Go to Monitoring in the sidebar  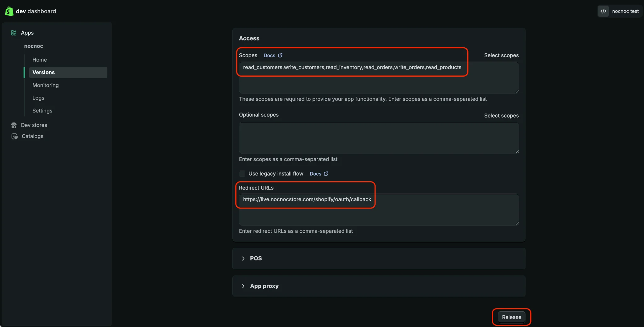pyautogui.click(x=46, y=85)
